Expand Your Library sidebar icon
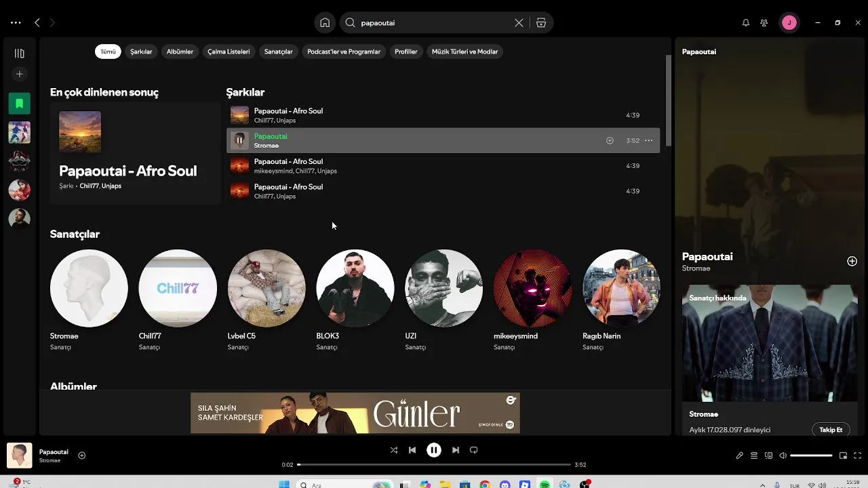This screenshot has height=488, width=868. [20, 53]
